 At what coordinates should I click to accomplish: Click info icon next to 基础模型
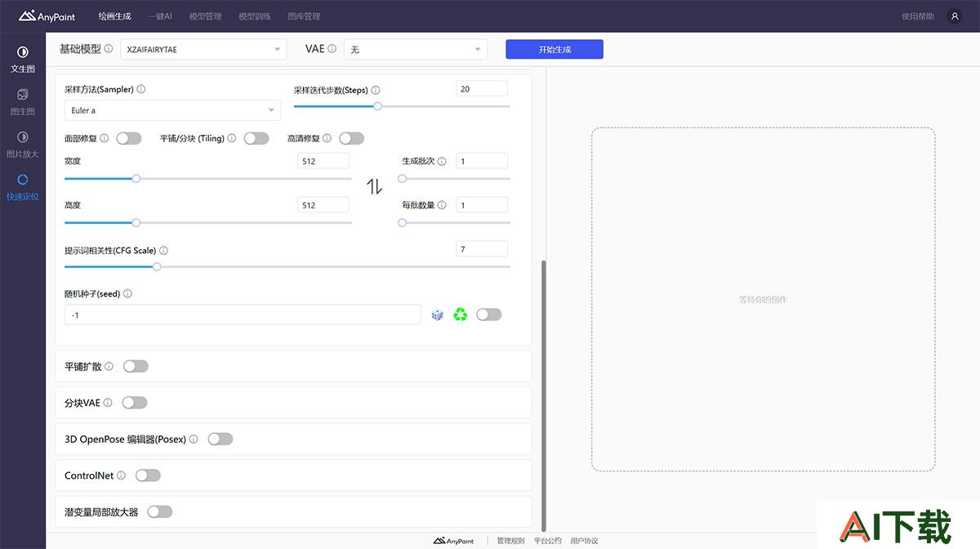[109, 49]
